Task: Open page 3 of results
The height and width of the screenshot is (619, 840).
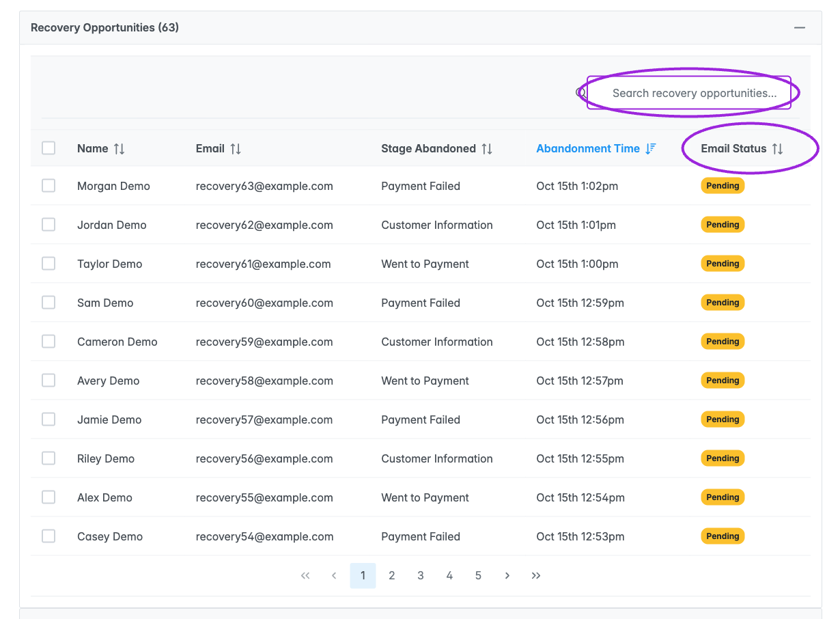Action: (421, 576)
